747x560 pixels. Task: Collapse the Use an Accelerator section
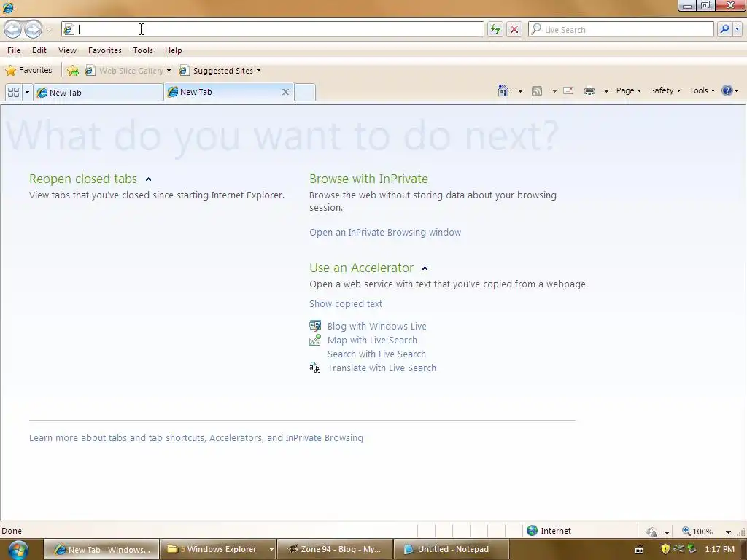click(425, 268)
